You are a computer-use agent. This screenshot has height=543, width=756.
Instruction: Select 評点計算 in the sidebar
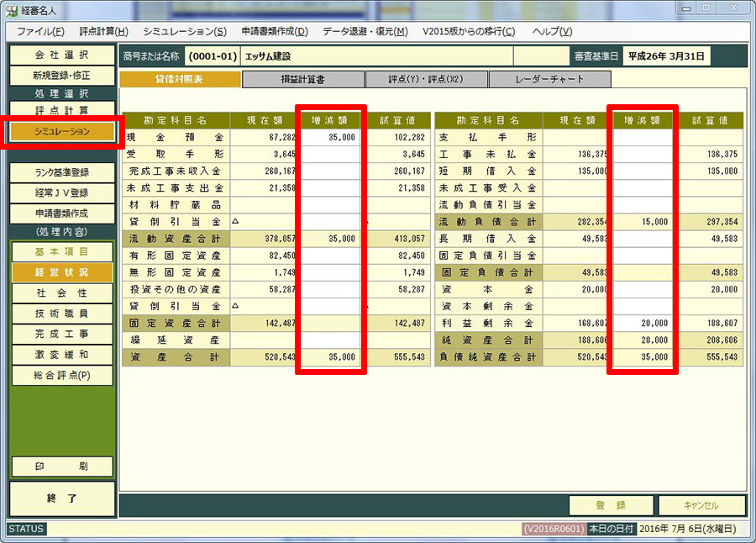61,110
